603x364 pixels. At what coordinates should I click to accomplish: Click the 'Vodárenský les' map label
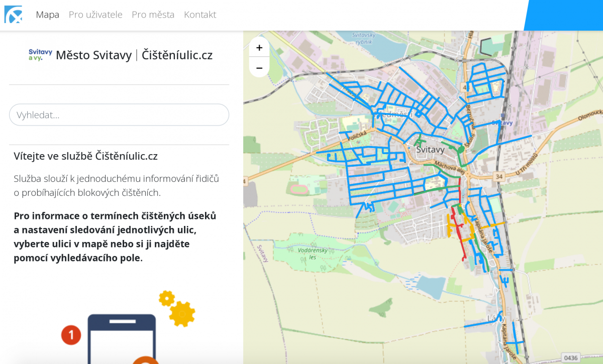coord(313,254)
